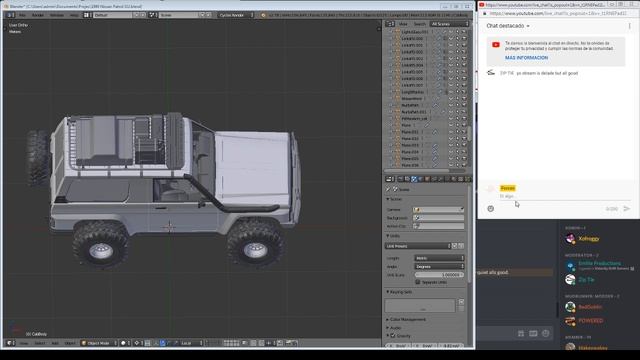
Task: Toggle selectability of Plane.012
Action: 458,138
